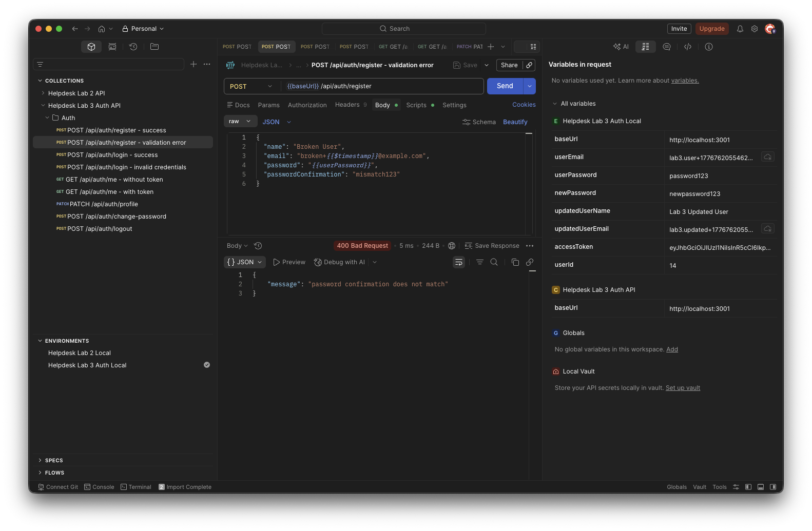Screen dimensions: 812x531
Task: Open response history clock icon
Action: pyautogui.click(x=258, y=246)
